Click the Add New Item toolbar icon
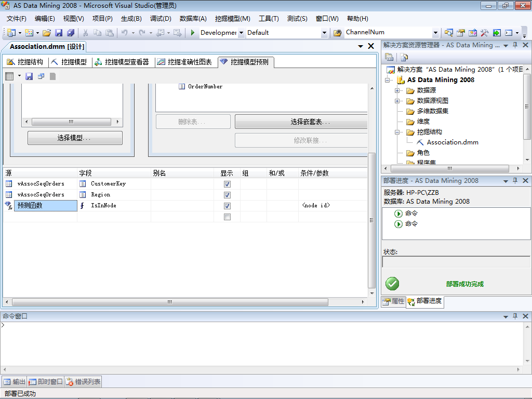532x399 pixels. (29, 33)
